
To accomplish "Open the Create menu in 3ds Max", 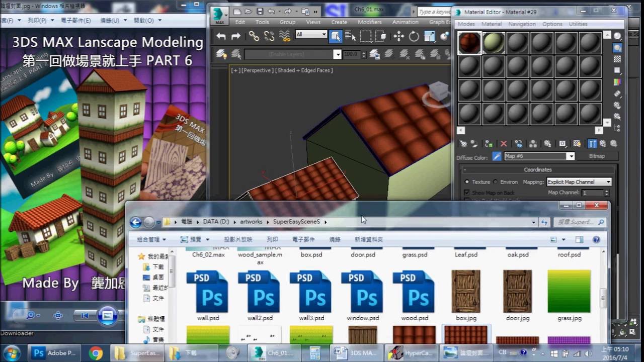I will 339,22.
